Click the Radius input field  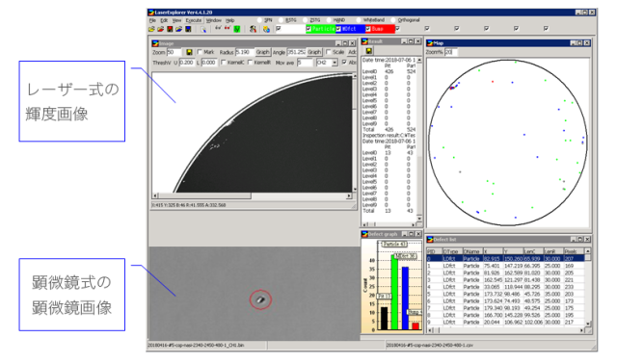pyautogui.click(x=244, y=52)
